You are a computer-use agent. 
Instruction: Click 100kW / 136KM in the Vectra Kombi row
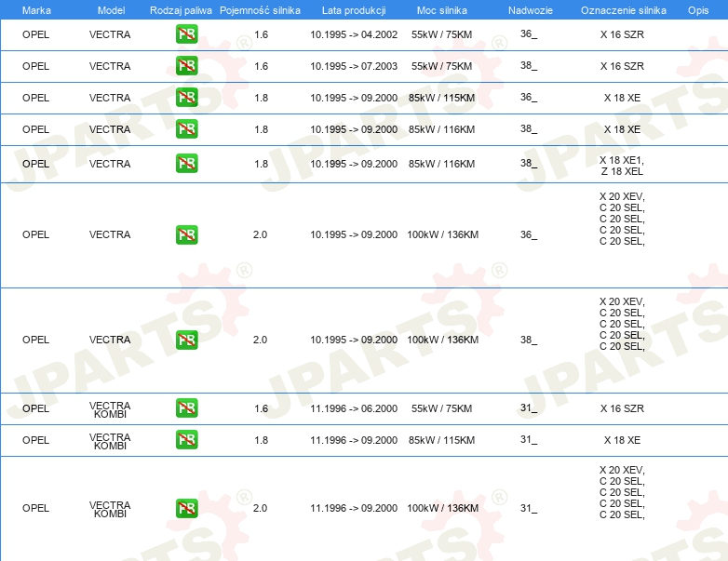(443, 508)
